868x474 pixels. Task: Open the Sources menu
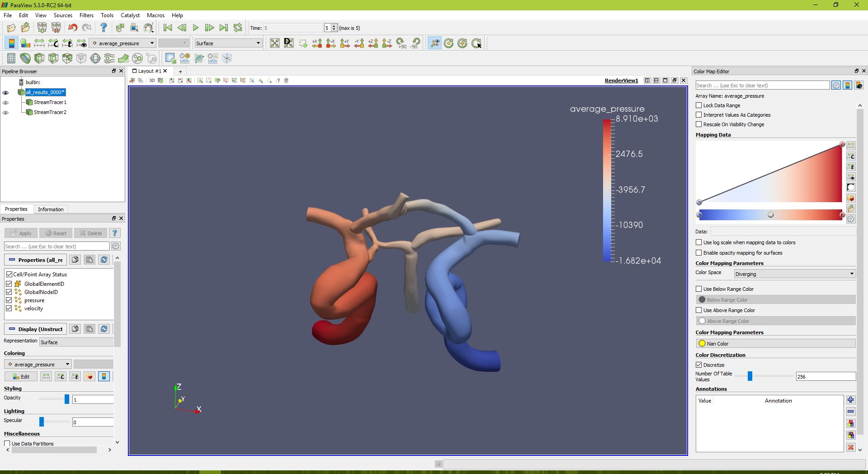pyautogui.click(x=63, y=15)
